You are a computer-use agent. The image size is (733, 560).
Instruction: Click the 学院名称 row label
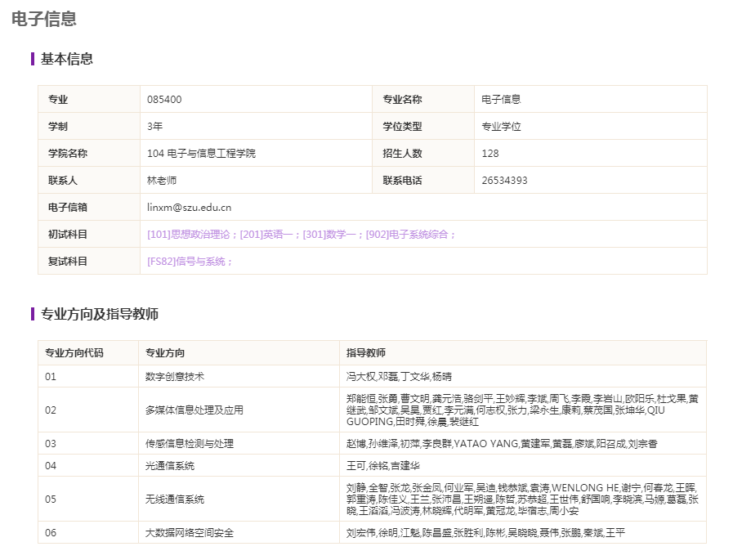68,154
